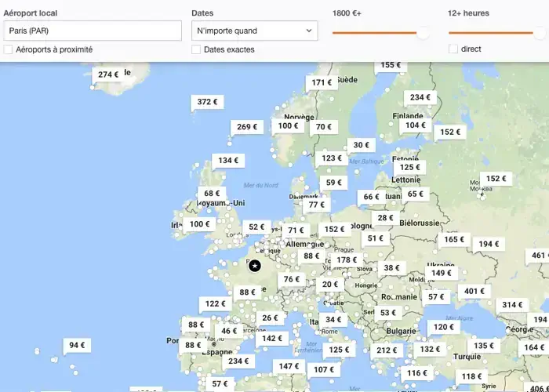This screenshot has width=549, height=392.
Task: Click the 94 € marker in the Atlantic
Action: [x=77, y=345]
